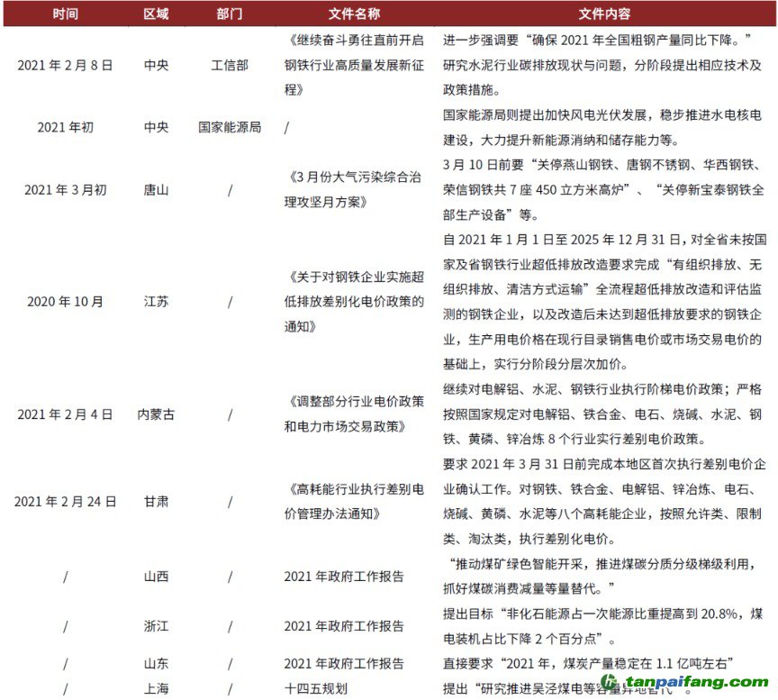Select the 山西 region cell
The height and width of the screenshot is (700, 778).
click(156, 577)
